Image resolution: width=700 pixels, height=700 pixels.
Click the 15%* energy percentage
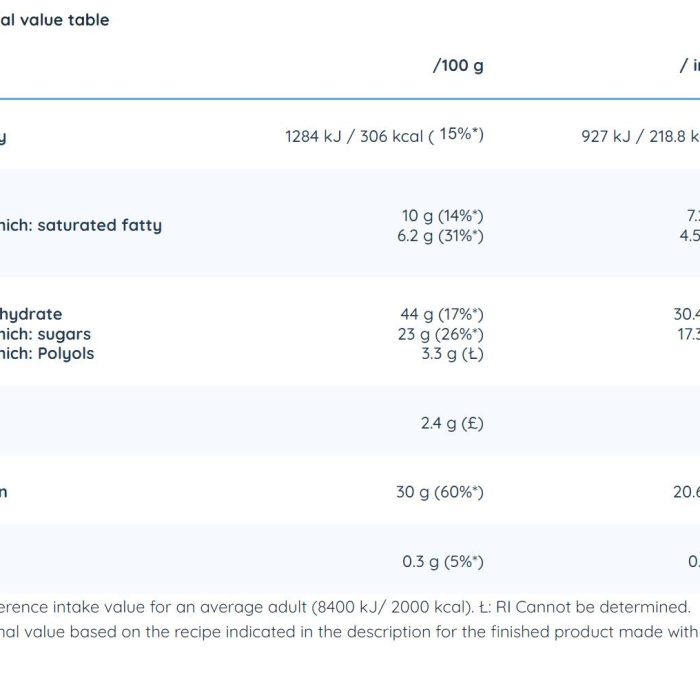[x=459, y=133]
